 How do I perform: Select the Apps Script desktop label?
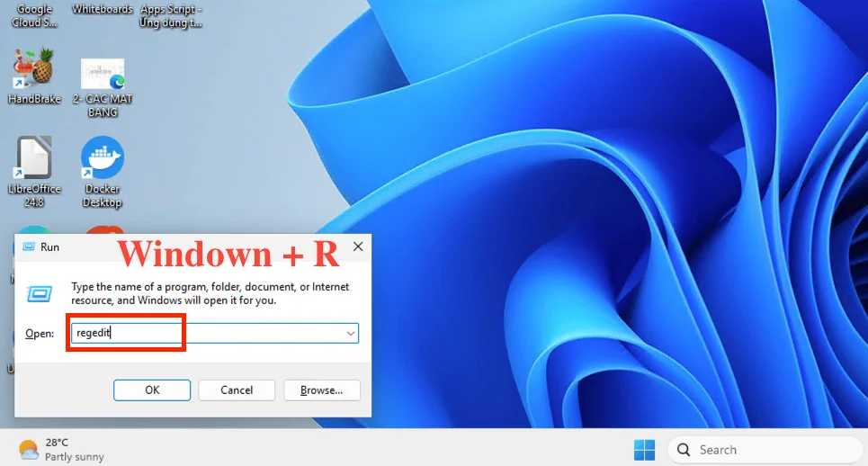click(171, 15)
